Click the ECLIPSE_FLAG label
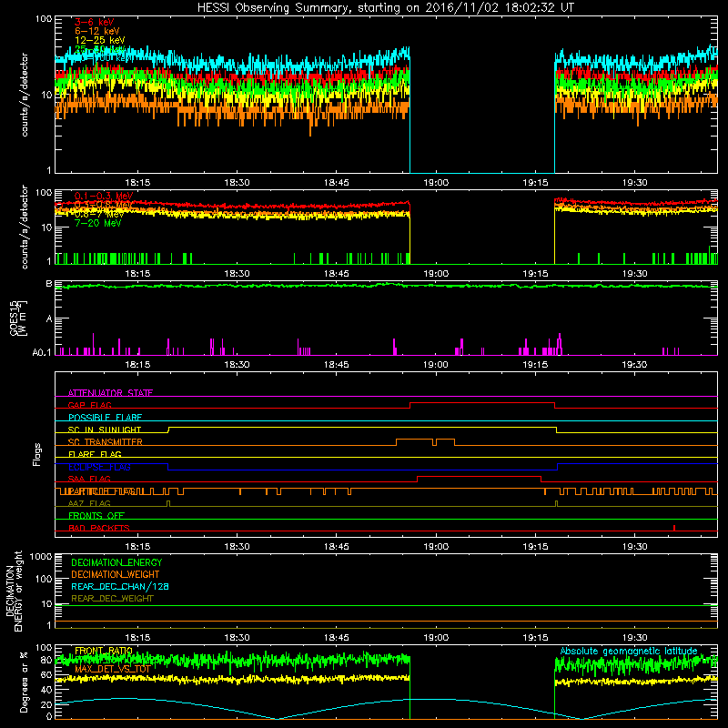This screenshot has height=728, width=728. coord(99,467)
